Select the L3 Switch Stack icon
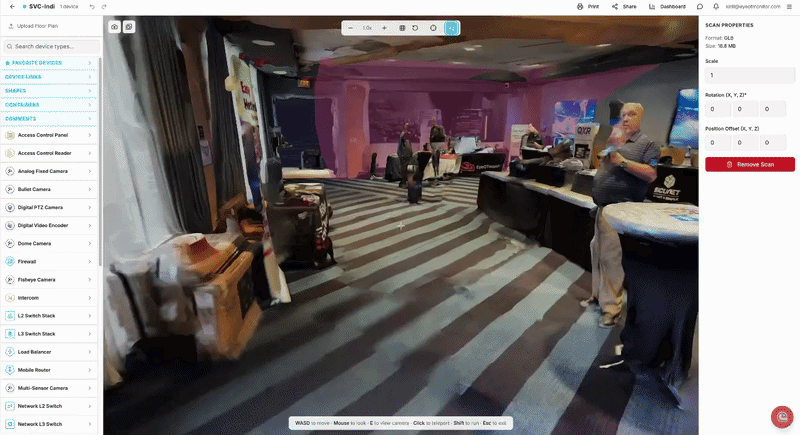 10,334
